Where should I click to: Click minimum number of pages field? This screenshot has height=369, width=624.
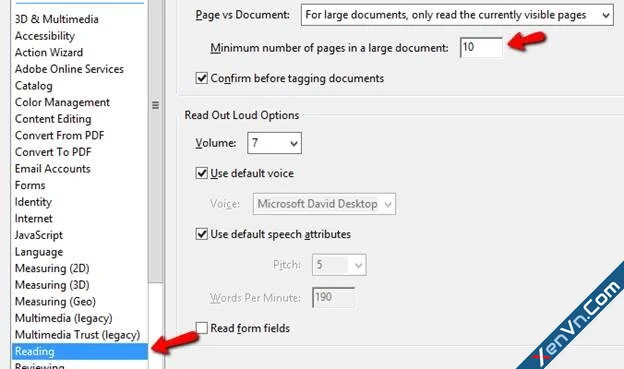[481, 47]
